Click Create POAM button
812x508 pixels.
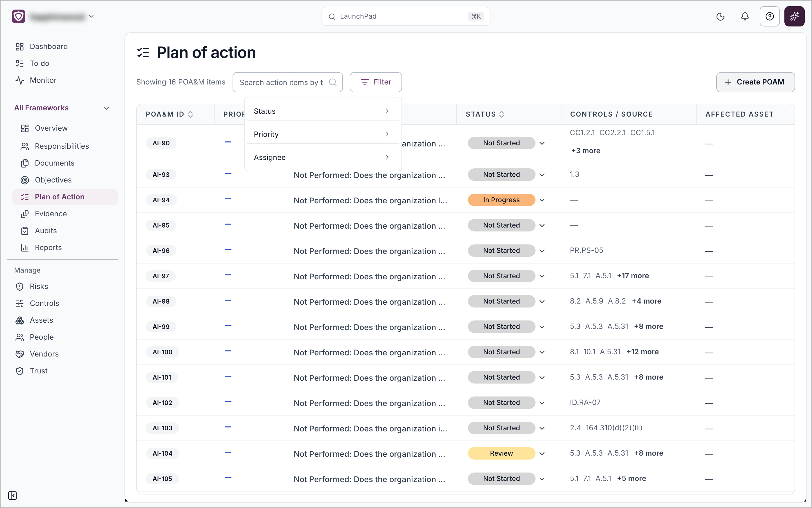point(755,82)
